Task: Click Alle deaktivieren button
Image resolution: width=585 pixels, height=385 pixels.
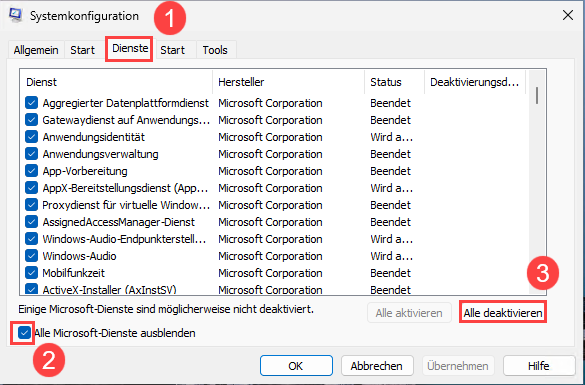Action: click(503, 313)
